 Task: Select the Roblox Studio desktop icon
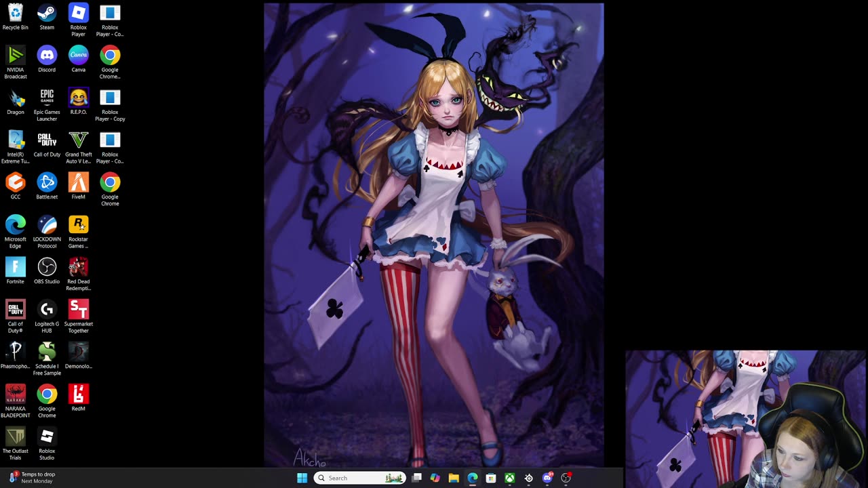click(47, 444)
